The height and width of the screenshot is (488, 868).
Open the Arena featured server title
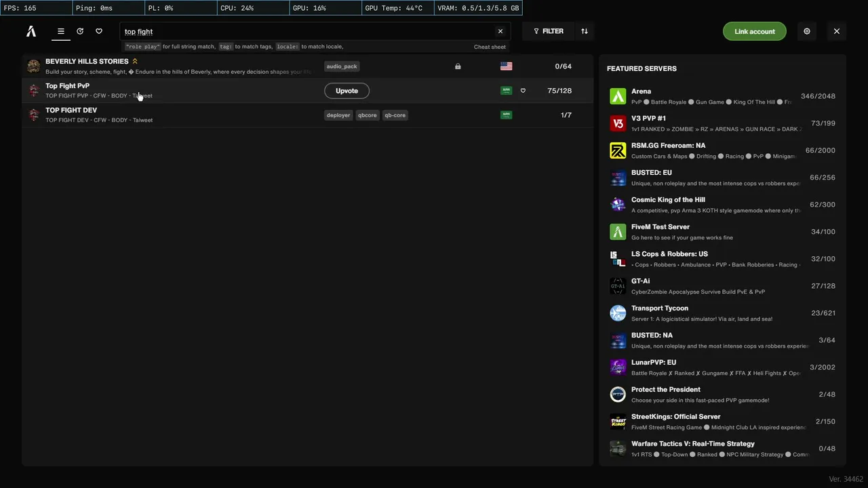pos(641,91)
